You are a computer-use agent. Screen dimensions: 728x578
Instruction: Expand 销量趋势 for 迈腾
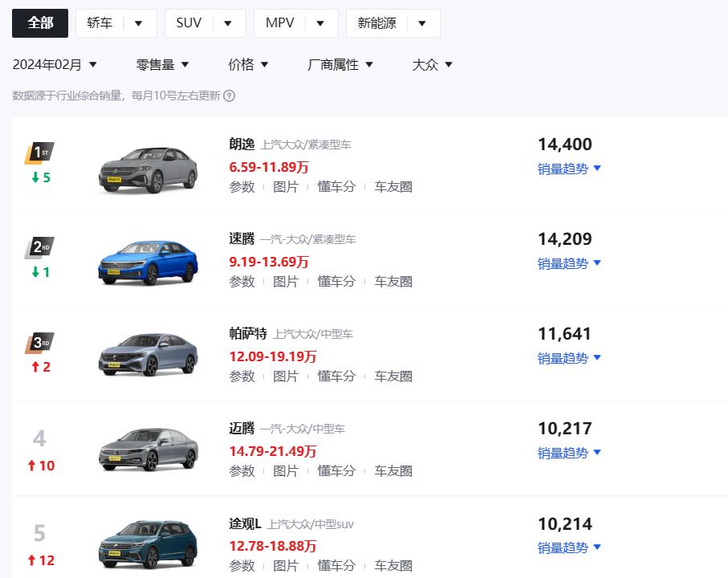click(x=569, y=453)
